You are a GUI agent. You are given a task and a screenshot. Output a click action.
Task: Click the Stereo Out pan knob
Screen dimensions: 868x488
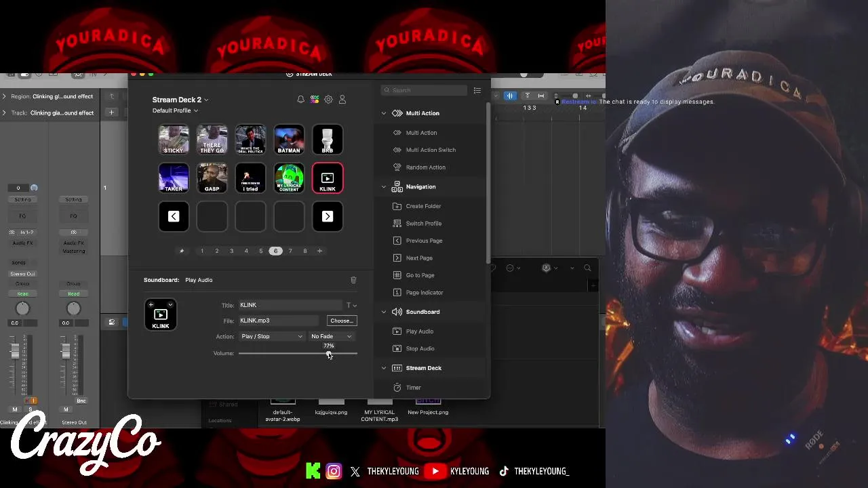(73, 309)
